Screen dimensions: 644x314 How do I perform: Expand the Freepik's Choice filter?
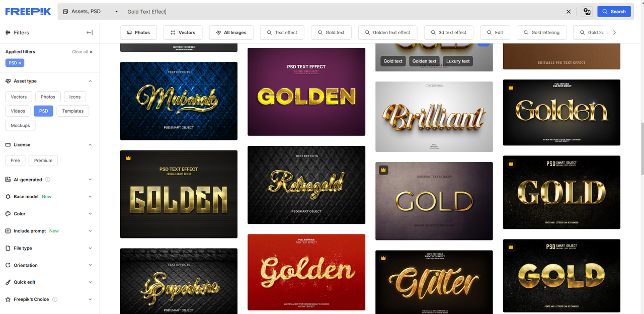pyautogui.click(x=90, y=299)
